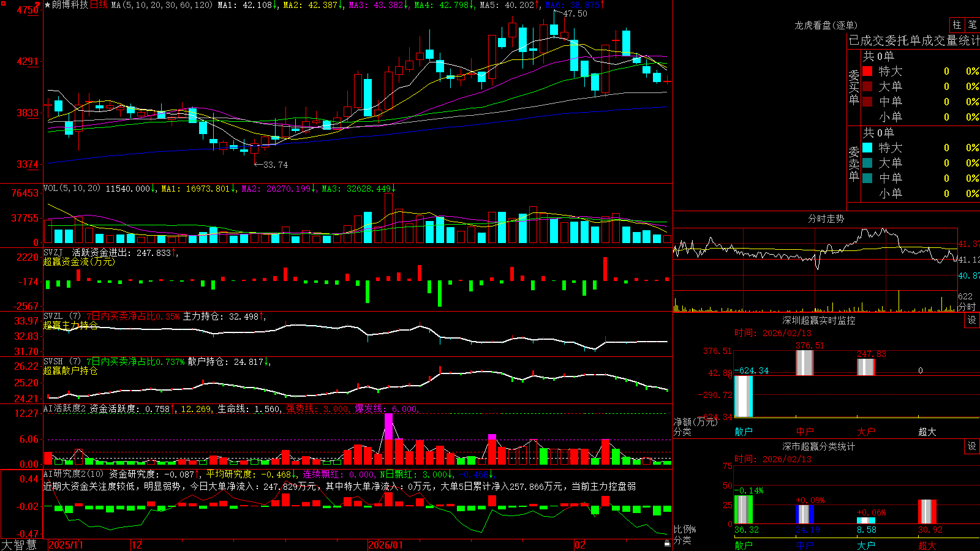The height and width of the screenshot is (551, 980).
Task: Click the 小单 row under 委卖单
Action: click(921, 193)
